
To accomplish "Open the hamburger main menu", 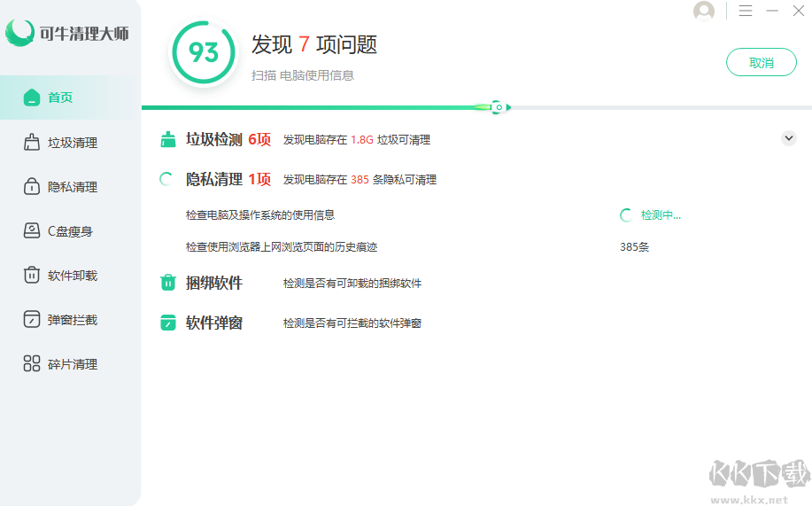I will [x=746, y=11].
